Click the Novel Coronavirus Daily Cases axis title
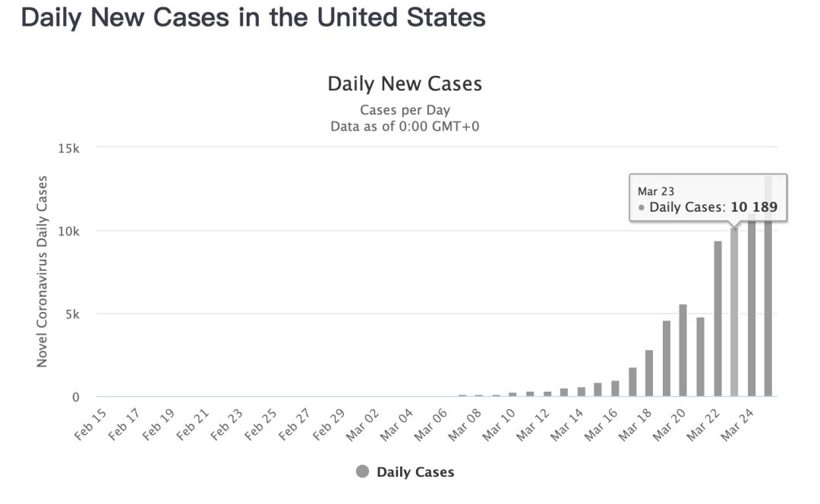Viewport: 820px width, 504px height. 42,271
